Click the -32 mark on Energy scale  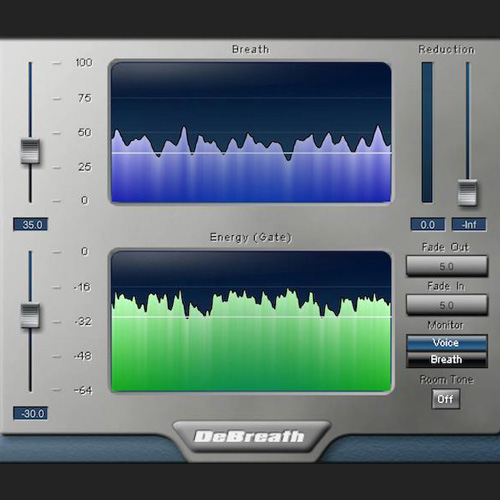pyautogui.click(x=83, y=321)
